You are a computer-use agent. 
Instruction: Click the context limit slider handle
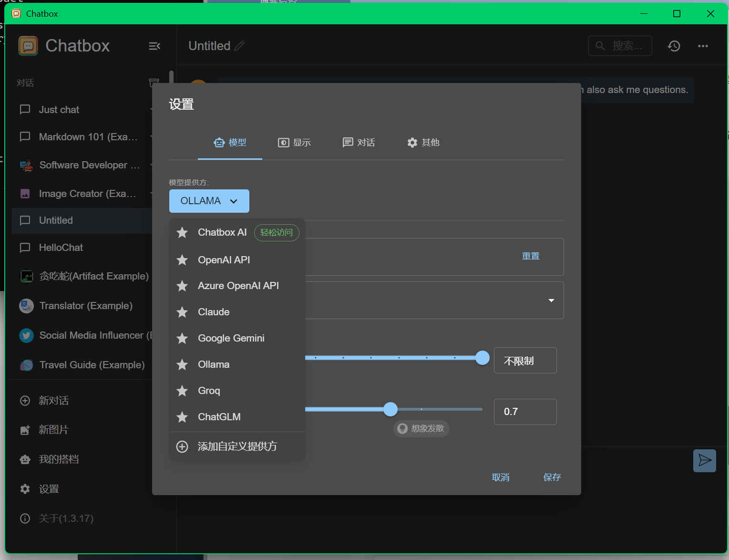[483, 358]
